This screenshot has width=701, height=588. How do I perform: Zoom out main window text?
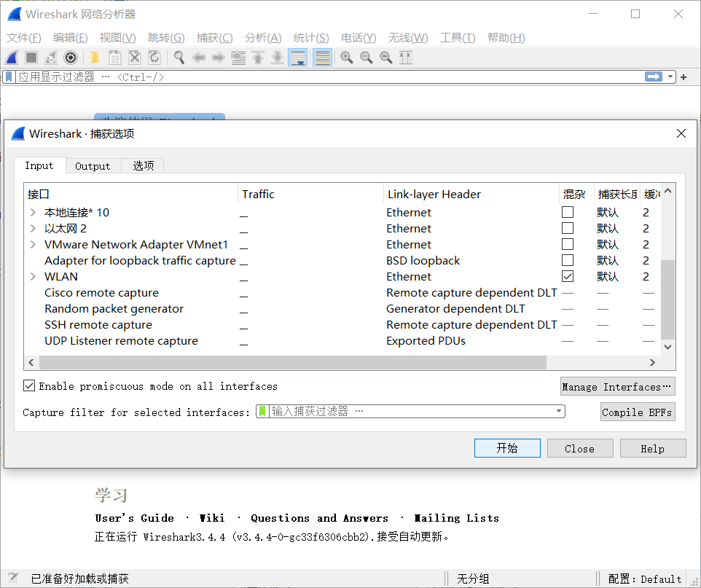coord(366,58)
